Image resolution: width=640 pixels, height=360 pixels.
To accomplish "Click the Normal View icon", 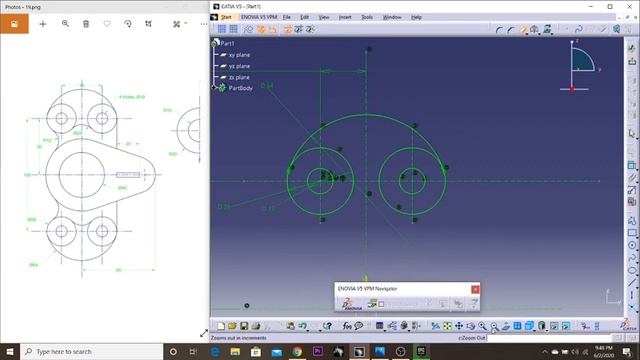I will pyautogui.click(x=506, y=326).
